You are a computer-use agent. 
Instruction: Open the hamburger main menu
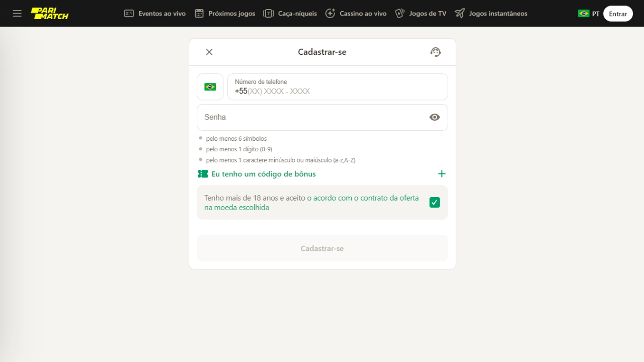point(17,14)
